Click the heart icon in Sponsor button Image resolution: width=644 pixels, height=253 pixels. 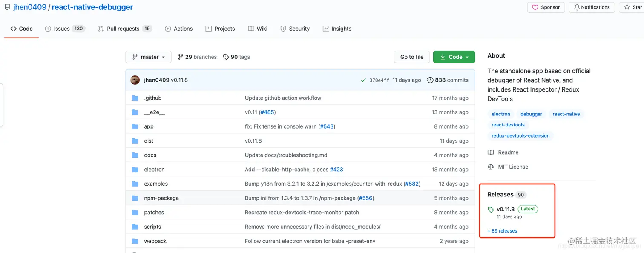pos(535,7)
